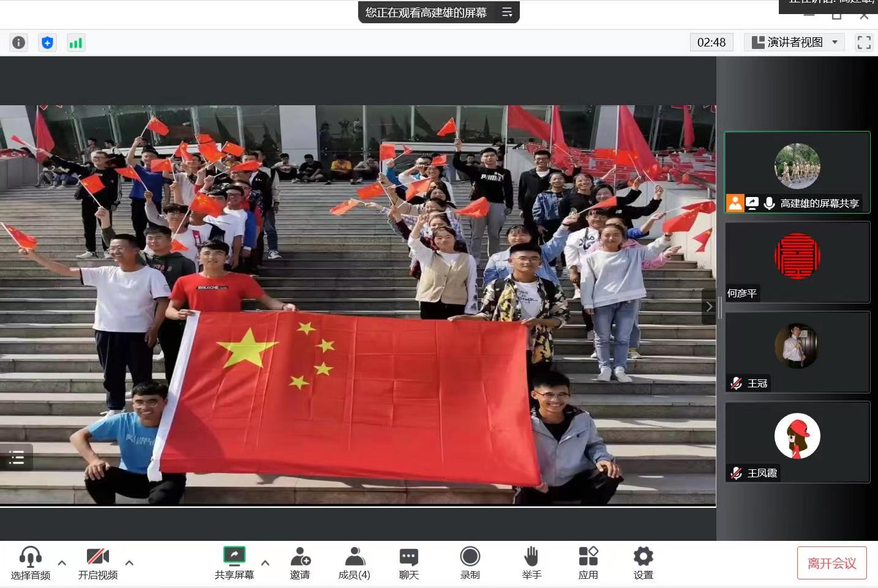Open the screen-share options menu at top
The height and width of the screenshot is (588, 878).
(507, 12)
